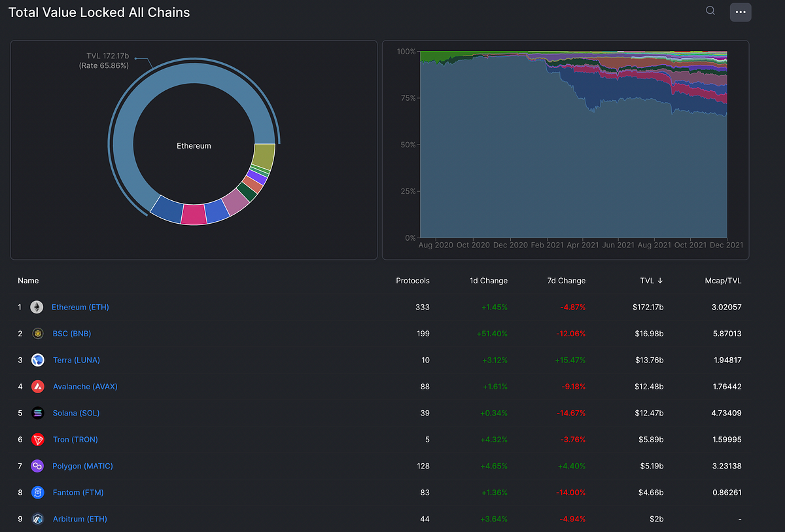Open the three-dots more options menu
Image resolution: width=785 pixels, height=532 pixels.
click(741, 12)
